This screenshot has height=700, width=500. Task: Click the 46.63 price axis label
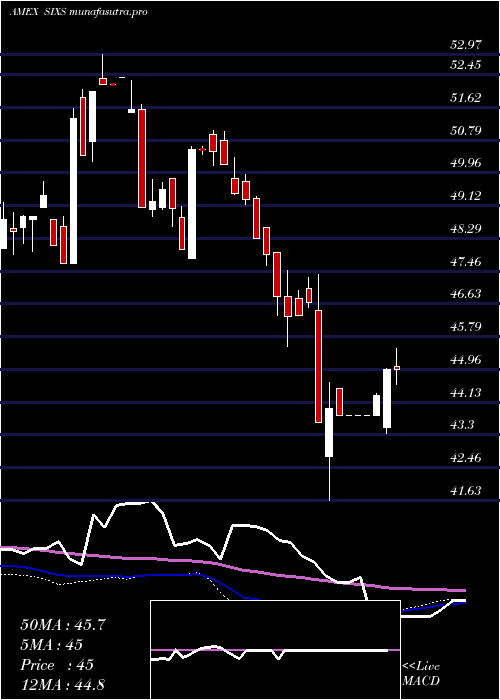pos(466,294)
